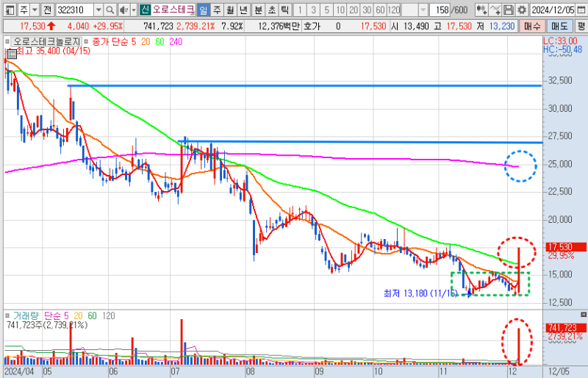Click the leftmost 주 market type button
This screenshot has height=378, width=588.
point(24,10)
